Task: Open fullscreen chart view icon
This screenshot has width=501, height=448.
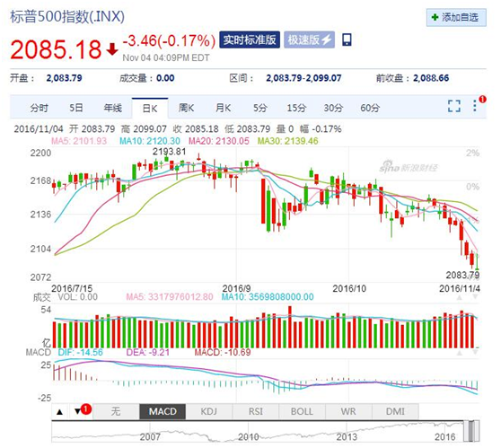Action: tap(454, 106)
